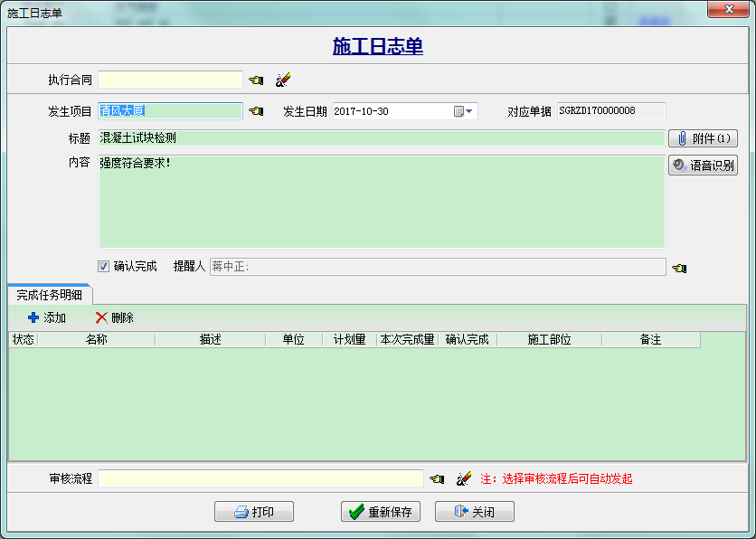Click the 提醒人 field showing 蒋中正
The width and height of the screenshot is (756, 539).
[x=438, y=267]
